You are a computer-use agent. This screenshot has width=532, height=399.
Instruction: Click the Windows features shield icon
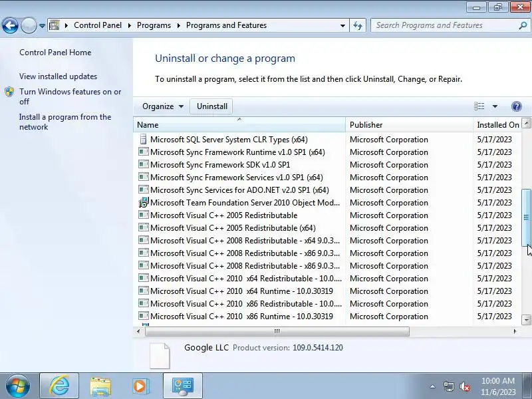9,92
